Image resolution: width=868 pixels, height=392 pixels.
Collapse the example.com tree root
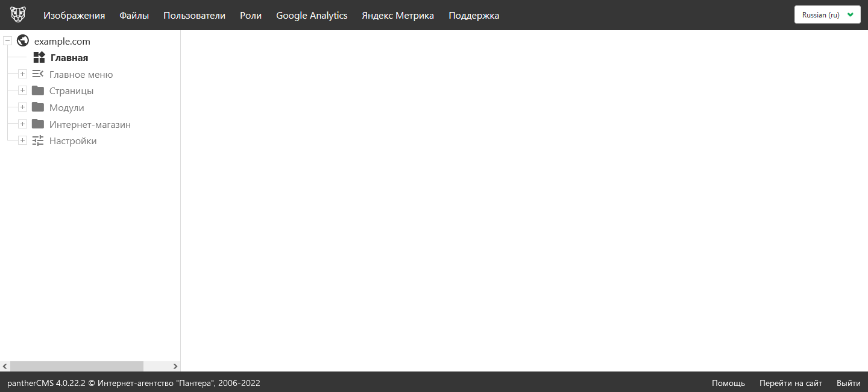(x=8, y=41)
